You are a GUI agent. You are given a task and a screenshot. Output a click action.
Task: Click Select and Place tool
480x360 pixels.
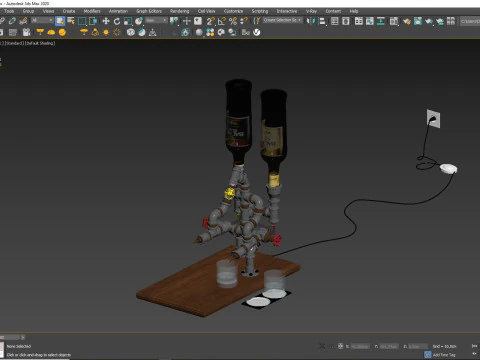[x=139, y=21]
